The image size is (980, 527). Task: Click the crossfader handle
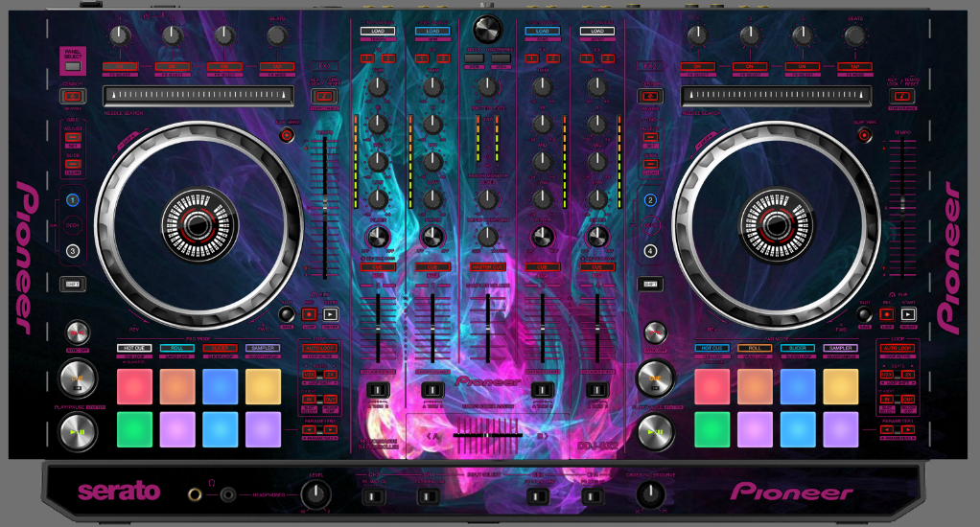pos(487,435)
